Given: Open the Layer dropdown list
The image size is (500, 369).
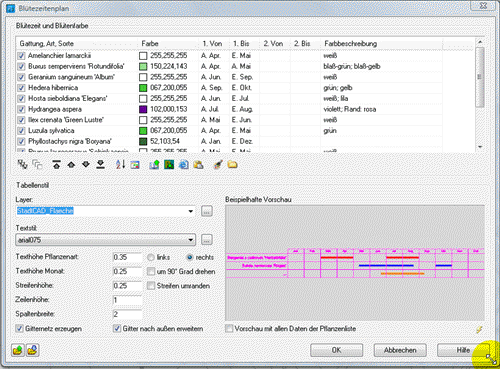Looking at the screenshot, I should point(191,211).
